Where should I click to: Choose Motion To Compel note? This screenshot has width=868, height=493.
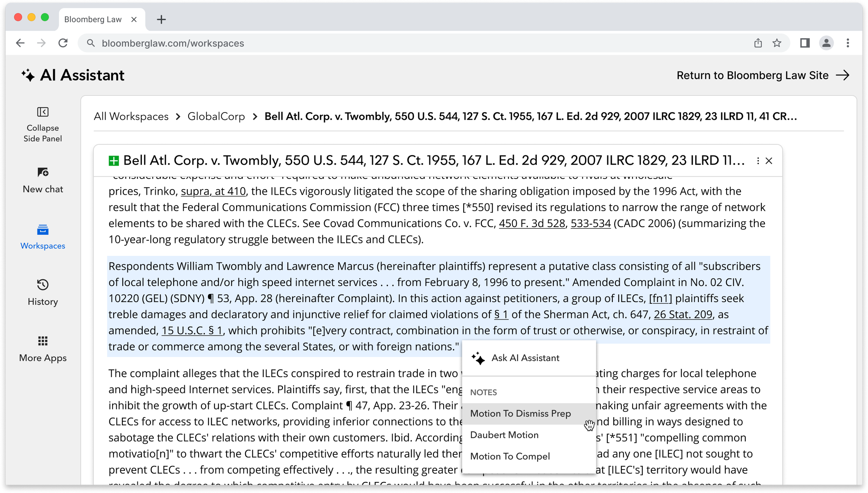tap(510, 456)
